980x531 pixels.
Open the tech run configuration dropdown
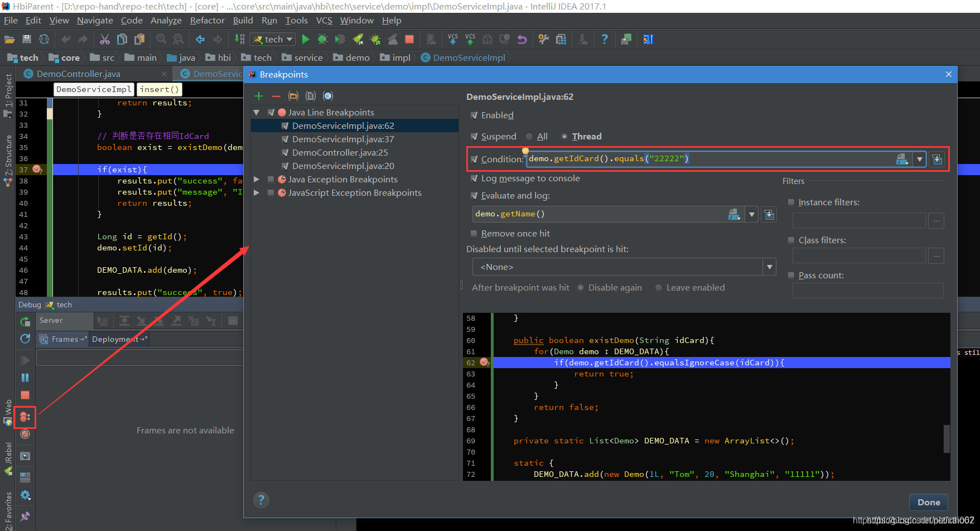273,40
